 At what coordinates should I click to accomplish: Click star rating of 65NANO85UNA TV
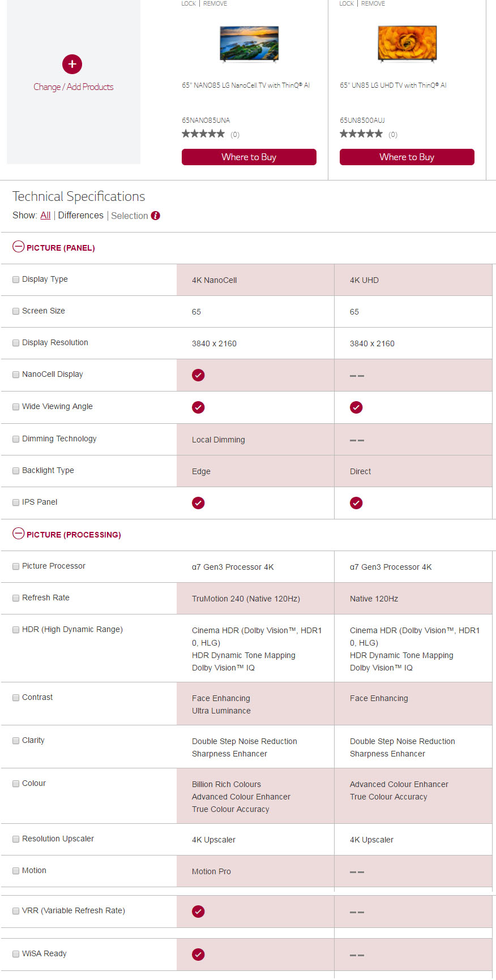click(203, 134)
